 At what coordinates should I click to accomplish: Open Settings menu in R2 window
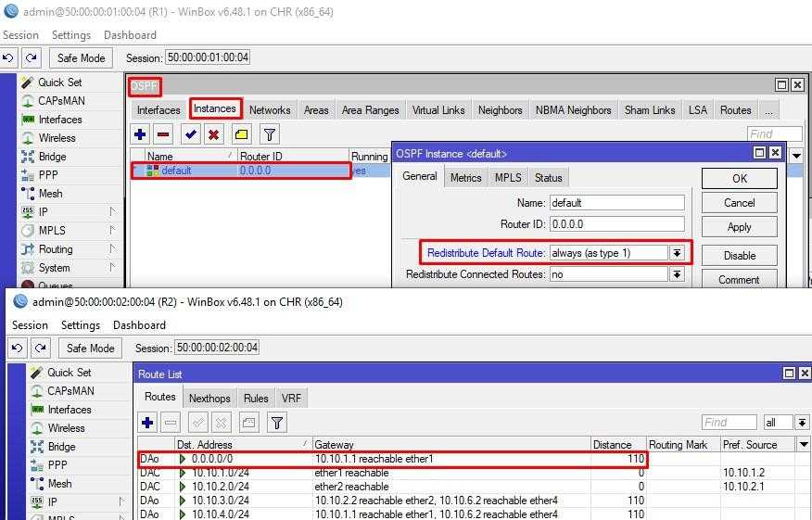[x=81, y=325]
